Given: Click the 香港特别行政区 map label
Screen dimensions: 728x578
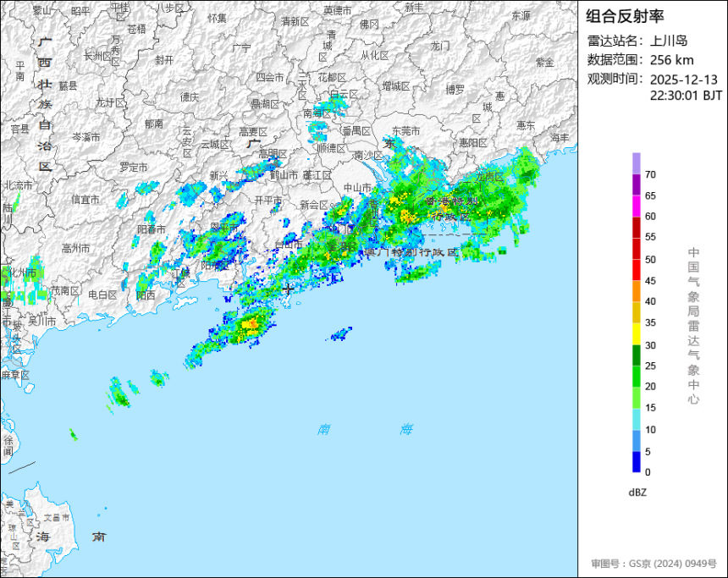Looking at the screenshot, I should 452,209.
